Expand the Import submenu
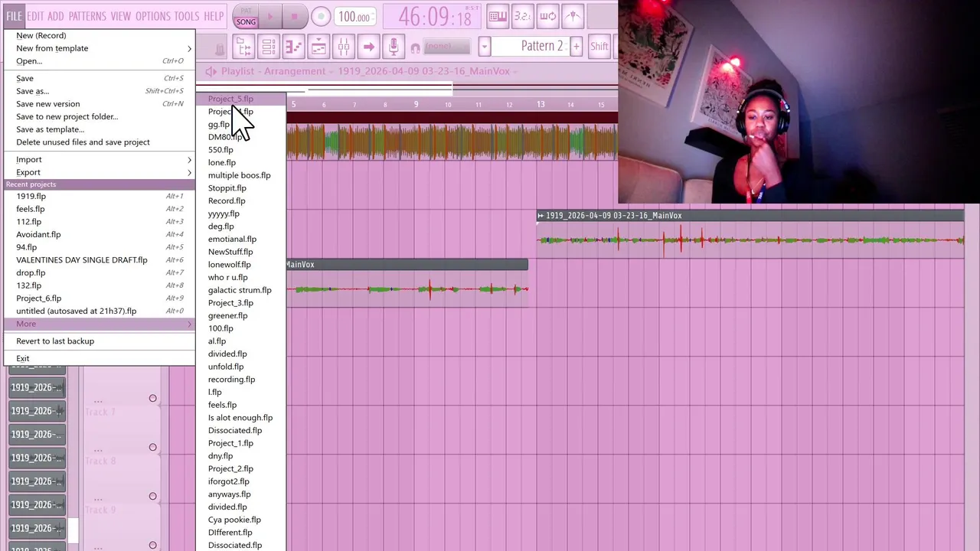 click(100, 159)
